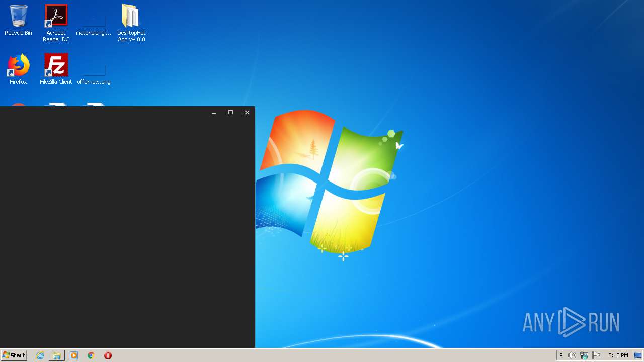
Task: Open Action Center flag icon
Action: pyautogui.click(x=596, y=355)
